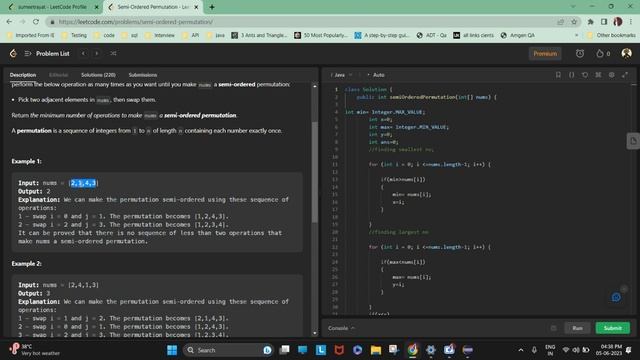The width and height of the screenshot is (640, 360).
Task: Open the Problem List panel
Action: tap(47, 53)
